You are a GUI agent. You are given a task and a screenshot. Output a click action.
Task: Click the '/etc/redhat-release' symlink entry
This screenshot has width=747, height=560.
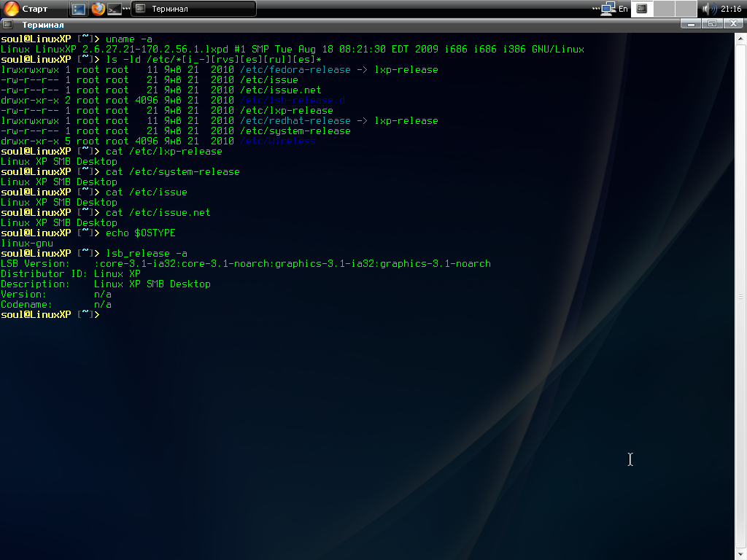(x=295, y=121)
